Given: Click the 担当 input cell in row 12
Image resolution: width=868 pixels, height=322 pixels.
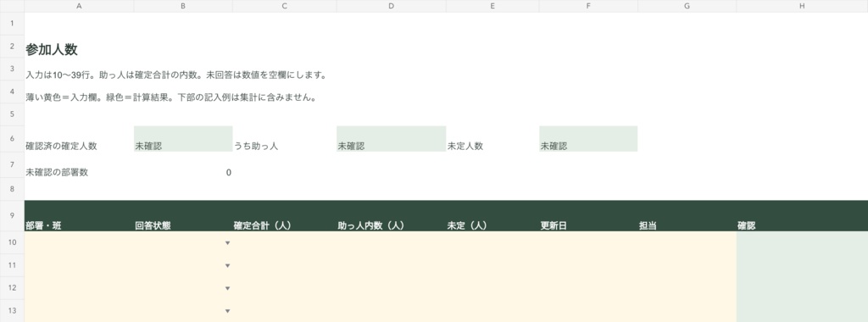Looking at the screenshot, I should click(x=687, y=288).
